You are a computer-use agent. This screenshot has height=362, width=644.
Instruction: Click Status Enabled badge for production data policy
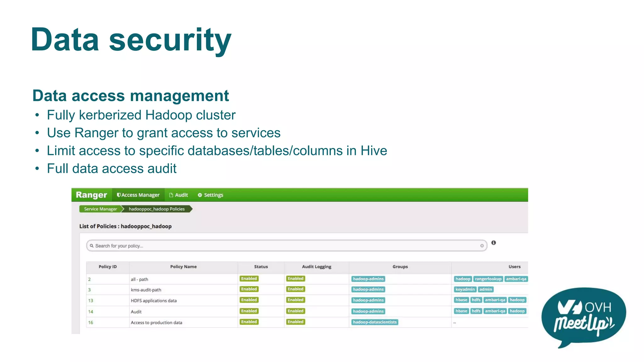pyautogui.click(x=249, y=322)
